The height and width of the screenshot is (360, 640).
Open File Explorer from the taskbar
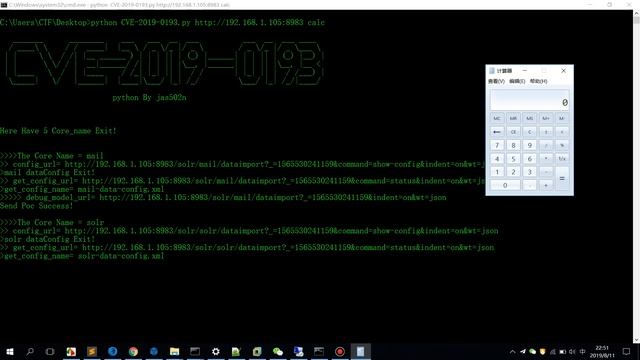pos(175,351)
